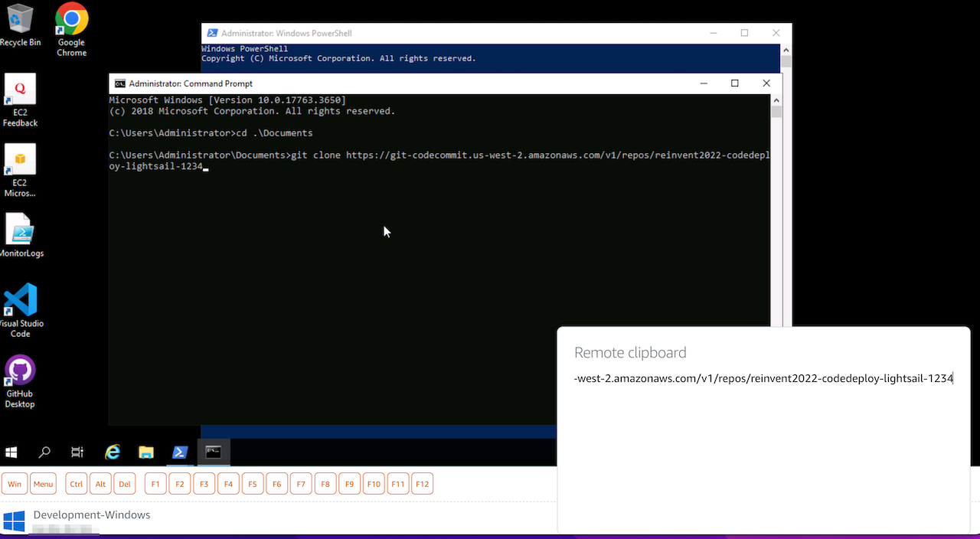Click the Windows Start button
This screenshot has height=539, width=980.
[x=11, y=452]
